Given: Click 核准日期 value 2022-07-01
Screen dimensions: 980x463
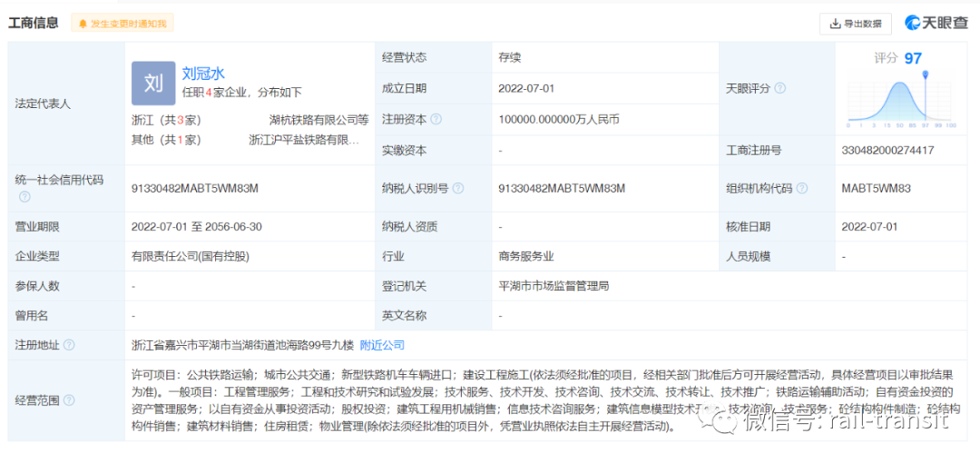Looking at the screenshot, I should (x=870, y=226).
